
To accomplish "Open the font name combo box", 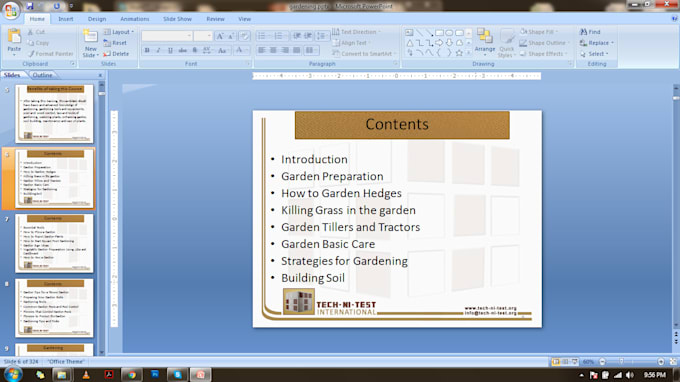I will coord(167,36).
